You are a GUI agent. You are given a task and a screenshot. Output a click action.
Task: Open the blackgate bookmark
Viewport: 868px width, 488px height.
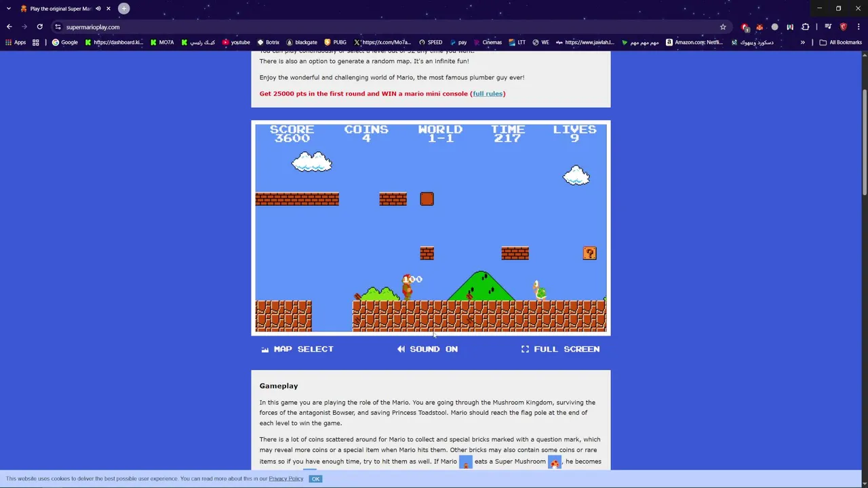click(x=302, y=42)
